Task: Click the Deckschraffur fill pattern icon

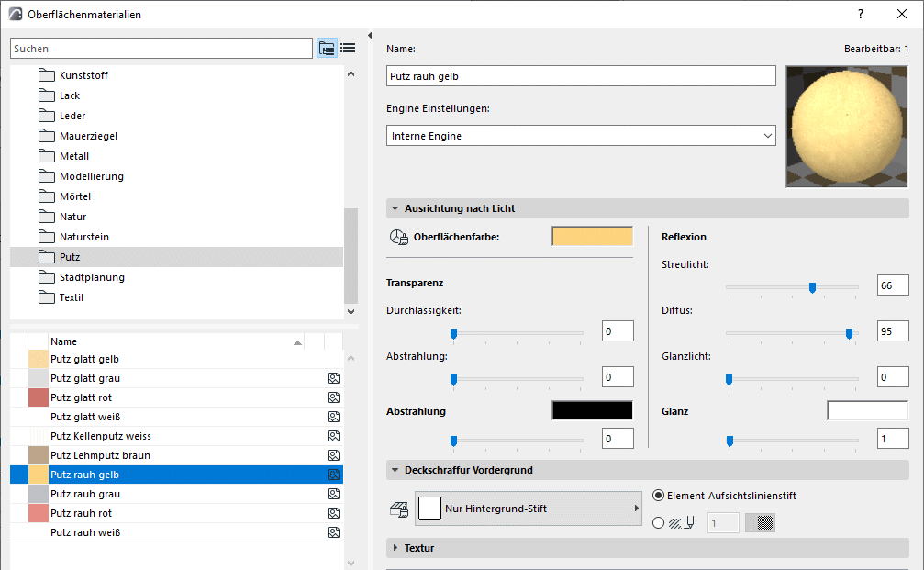Action: pos(399,508)
